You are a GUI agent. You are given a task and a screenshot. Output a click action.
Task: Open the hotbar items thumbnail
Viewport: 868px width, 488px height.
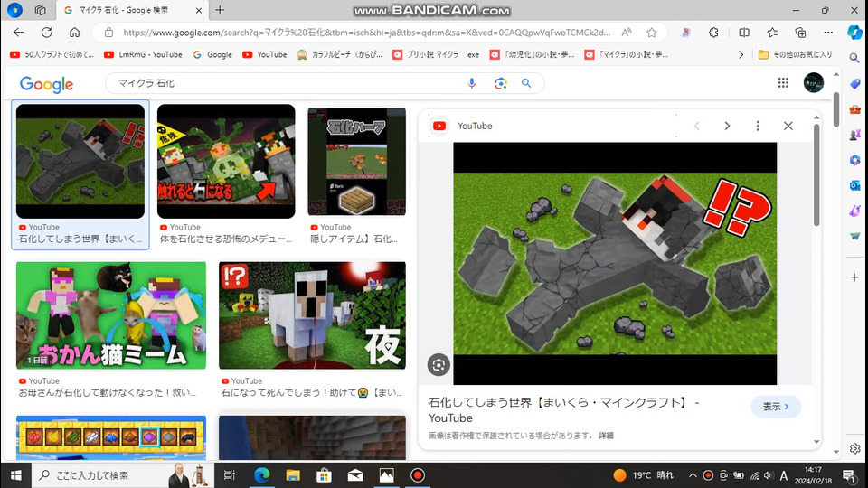tap(110, 437)
